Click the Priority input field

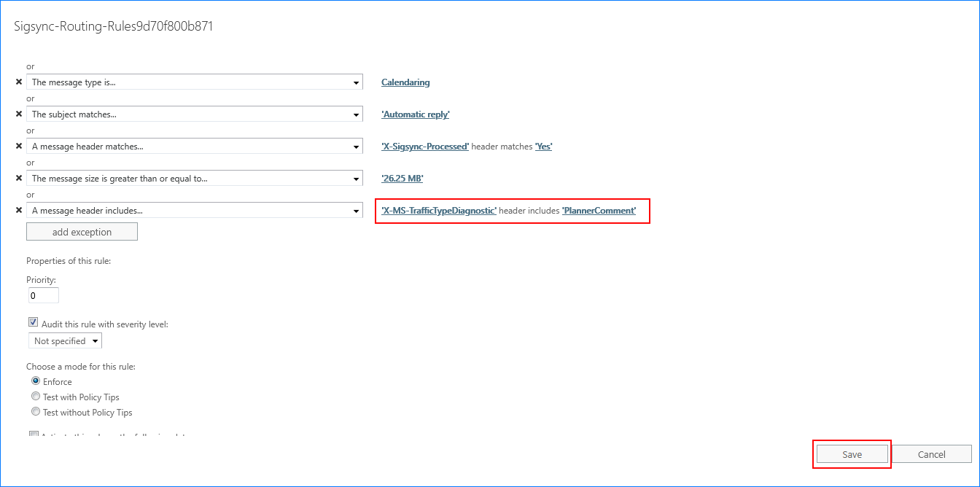pos(43,296)
